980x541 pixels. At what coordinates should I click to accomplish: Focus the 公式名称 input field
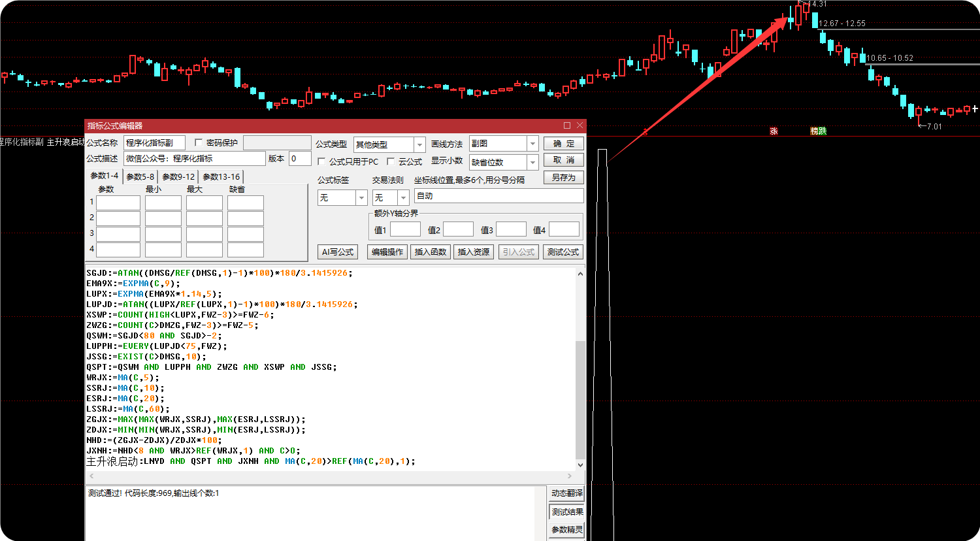click(155, 142)
